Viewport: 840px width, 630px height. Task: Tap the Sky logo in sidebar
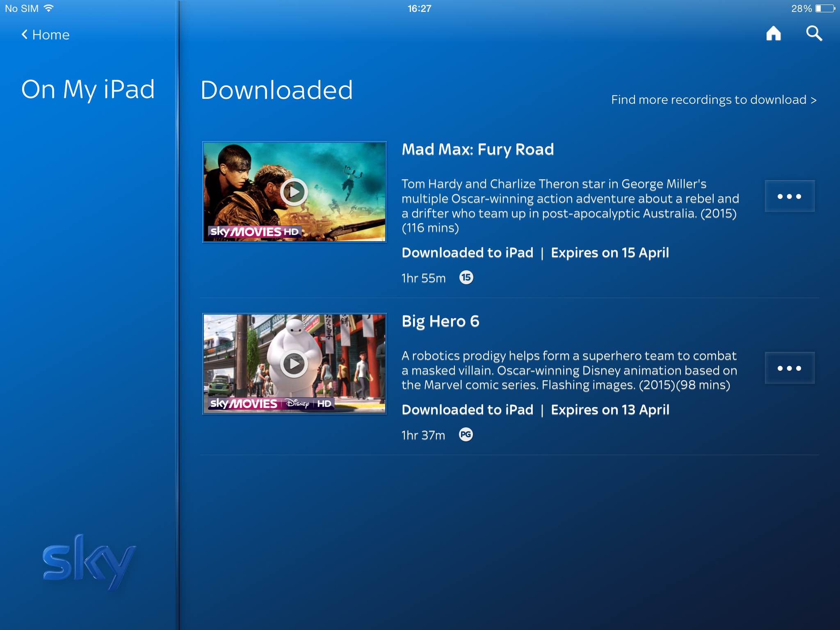pyautogui.click(x=89, y=562)
